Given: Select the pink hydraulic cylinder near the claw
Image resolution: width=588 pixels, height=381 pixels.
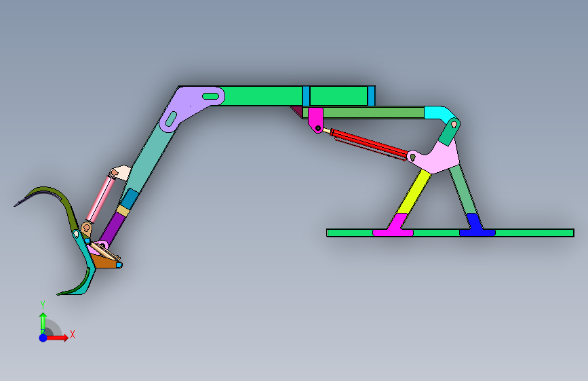Looking at the screenshot, I should [x=99, y=199].
